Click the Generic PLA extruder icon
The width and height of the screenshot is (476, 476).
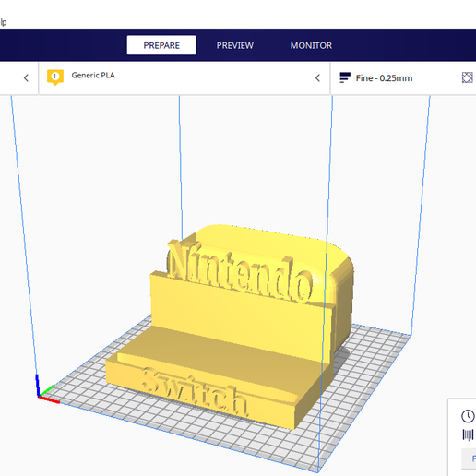(55, 77)
